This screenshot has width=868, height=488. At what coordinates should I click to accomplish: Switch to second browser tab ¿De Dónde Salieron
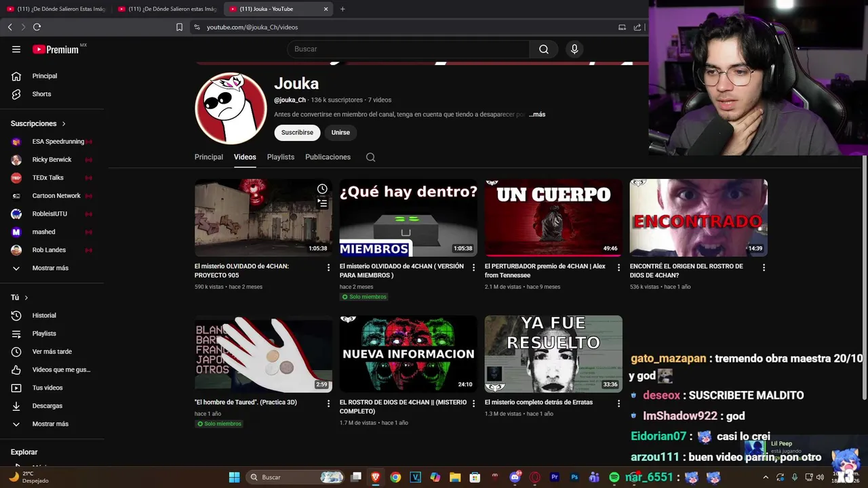[x=166, y=9]
